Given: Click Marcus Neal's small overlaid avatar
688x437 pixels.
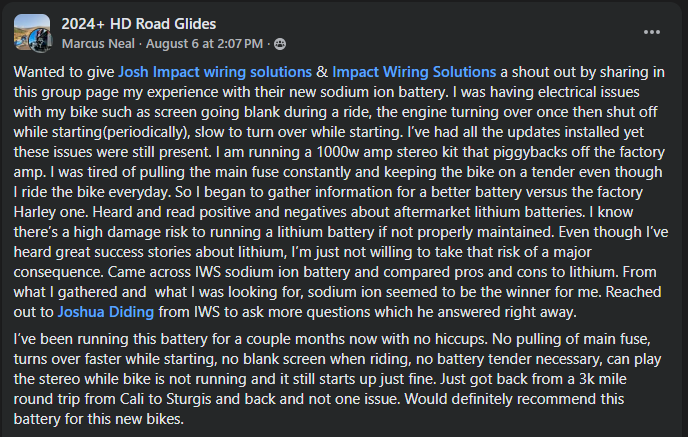Looking at the screenshot, I should pyautogui.click(x=41, y=43).
